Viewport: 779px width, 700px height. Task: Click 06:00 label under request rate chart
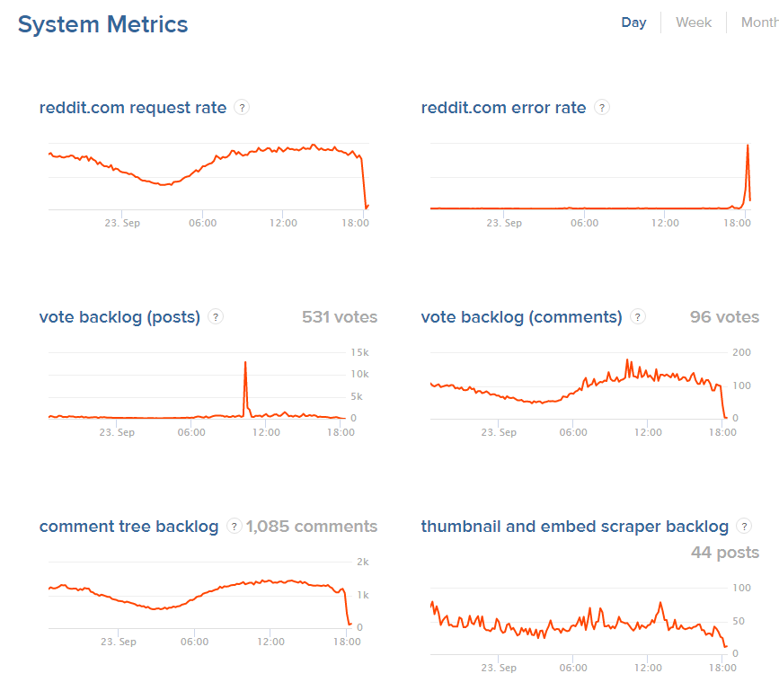click(203, 223)
